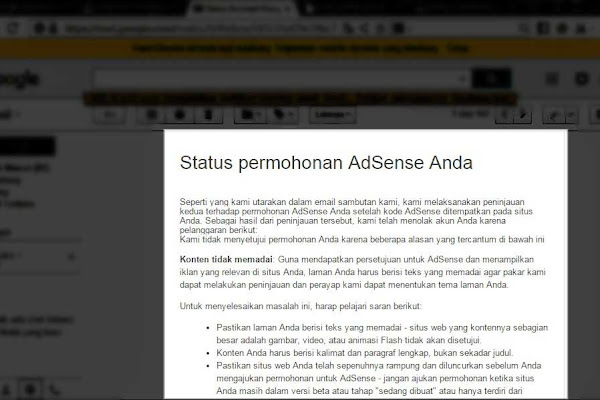
Task: Click the browser address bar URL
Action: click(x=199, y=28)
